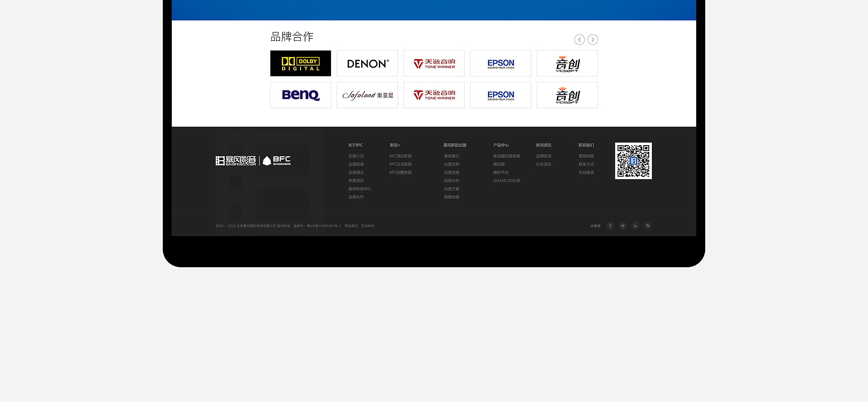Image resolution: width=868 pixels, height=402 pixels.
Task: Show previous brands with left arrow
Action: pyautogui.click(x=580, y=40)
